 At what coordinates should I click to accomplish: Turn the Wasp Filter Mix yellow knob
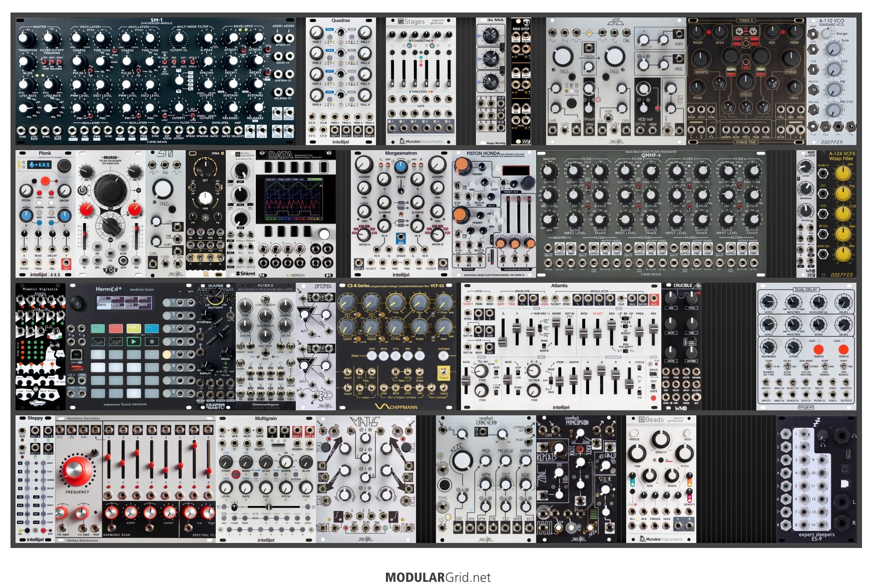tap(843, 255)
